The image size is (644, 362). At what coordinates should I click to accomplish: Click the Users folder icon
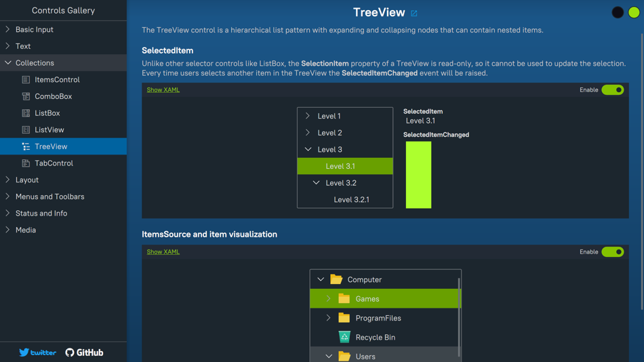coord(344,357)
